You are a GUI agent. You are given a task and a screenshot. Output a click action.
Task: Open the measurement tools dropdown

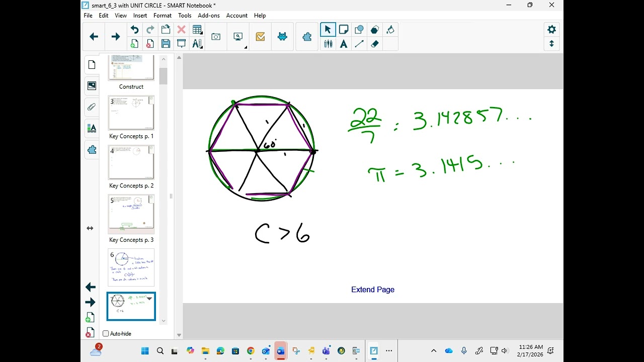(197, 44)
